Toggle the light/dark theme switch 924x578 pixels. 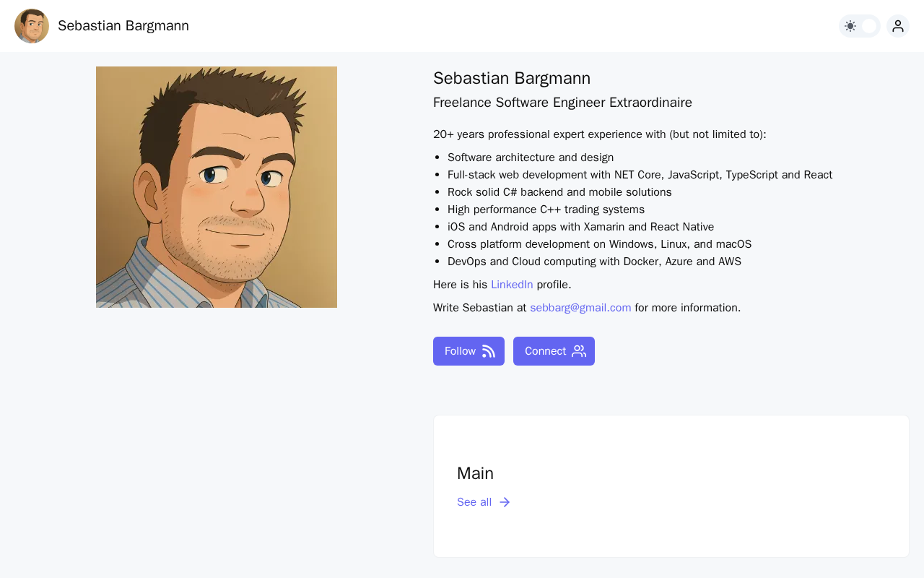point(859,26)
